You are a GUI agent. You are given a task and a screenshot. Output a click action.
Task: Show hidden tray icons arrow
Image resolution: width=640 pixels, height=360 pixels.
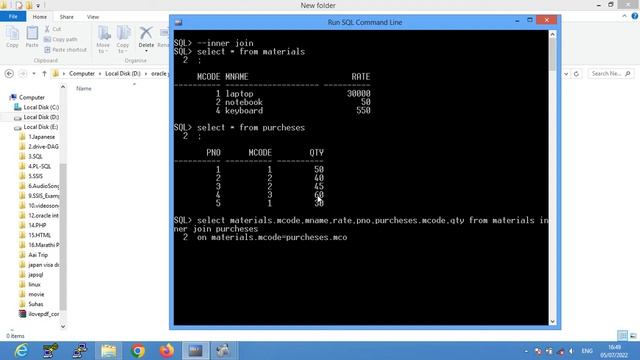click(526, 351)
